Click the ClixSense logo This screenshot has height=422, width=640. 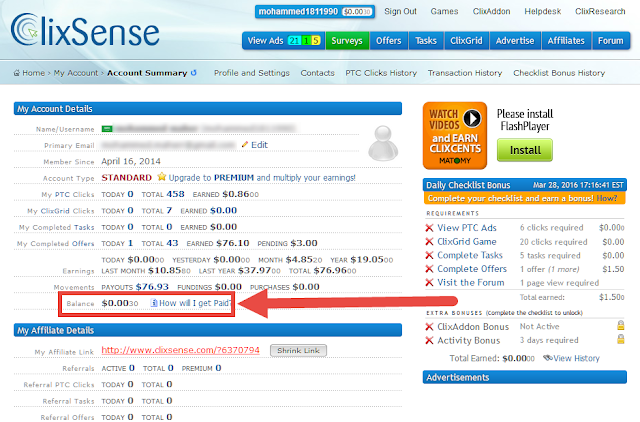(85, 30)
